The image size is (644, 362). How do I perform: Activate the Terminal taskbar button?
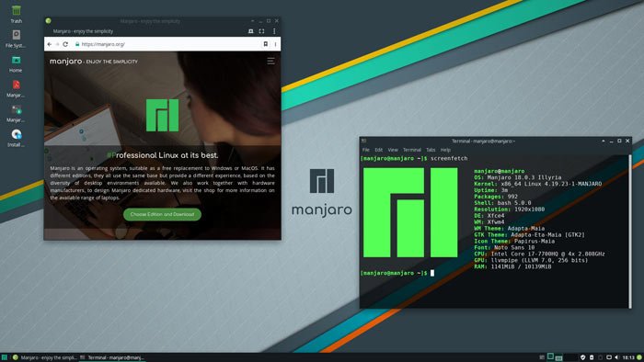point(112,357)
